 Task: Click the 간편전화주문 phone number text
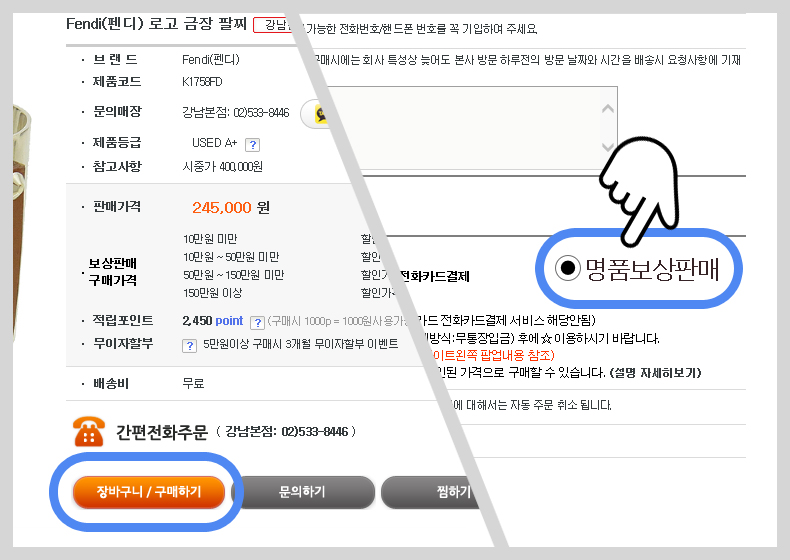286,432
